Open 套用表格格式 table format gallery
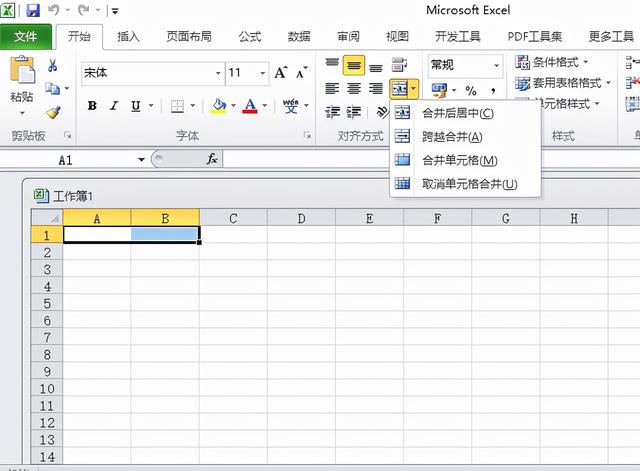Viewport: 640px width, 471px height. click(x=562, y=83)
